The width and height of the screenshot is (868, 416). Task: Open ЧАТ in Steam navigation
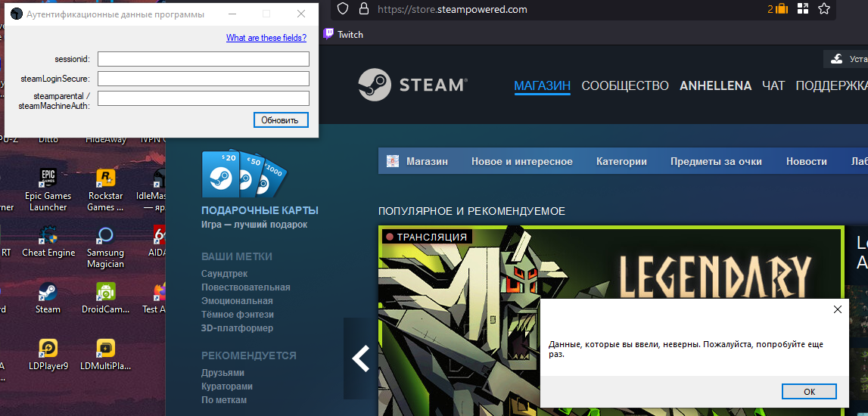pyautogui.click(x=773, y=85)
